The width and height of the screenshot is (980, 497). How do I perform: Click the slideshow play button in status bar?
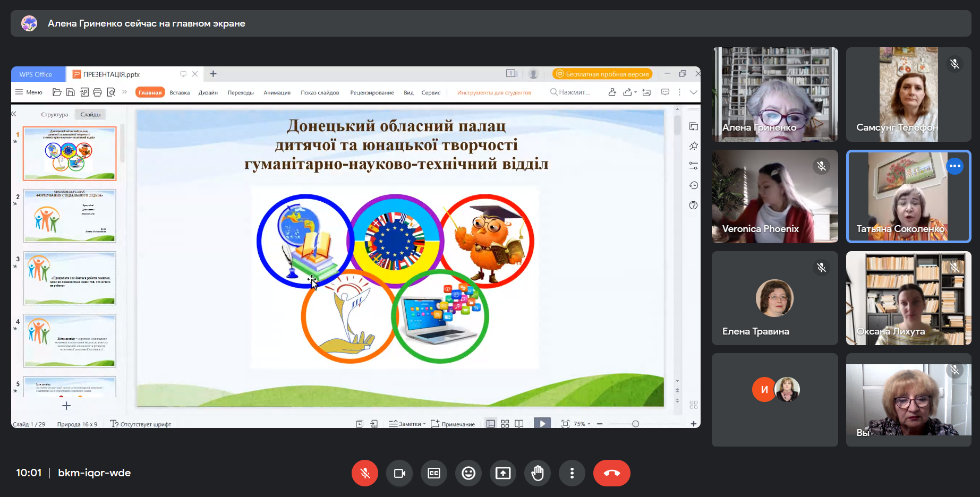point(542,424)
